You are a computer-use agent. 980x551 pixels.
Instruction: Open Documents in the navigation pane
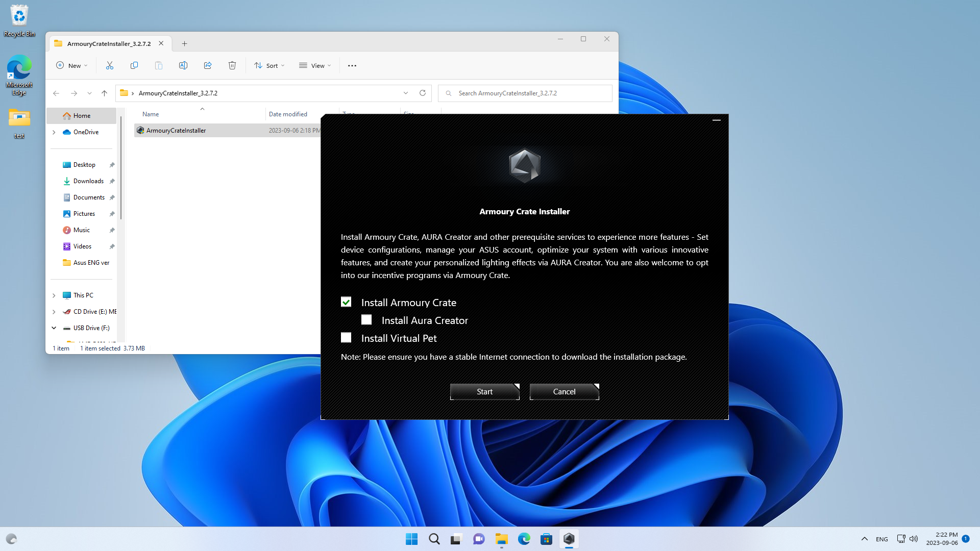89,197
